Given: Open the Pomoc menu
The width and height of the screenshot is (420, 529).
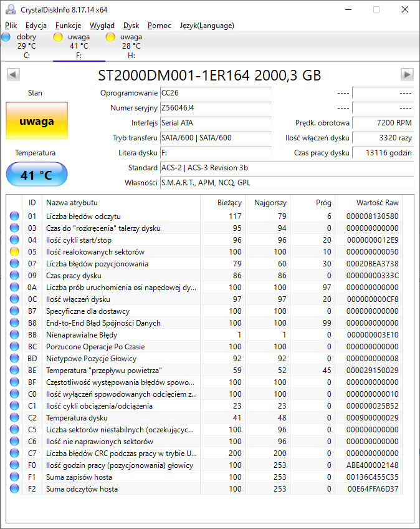Looking at the screenshot, I should 160,26.
